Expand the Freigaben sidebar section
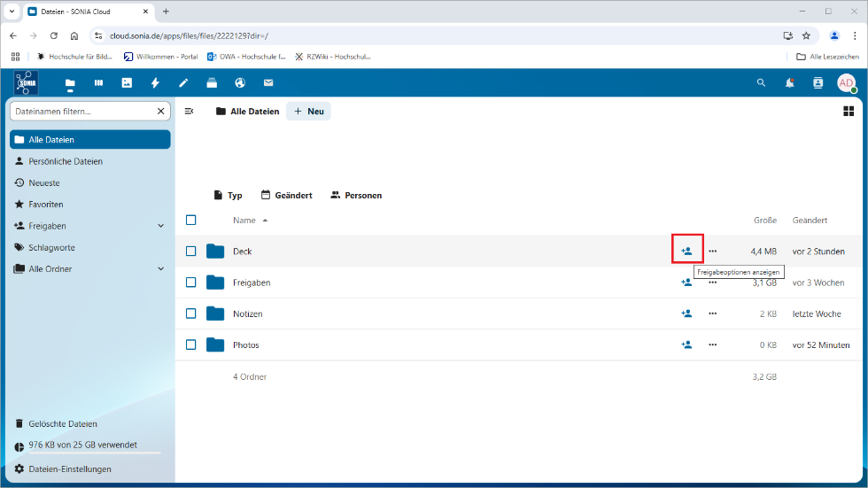Viewport: 868px width, 488px height. 160,226
